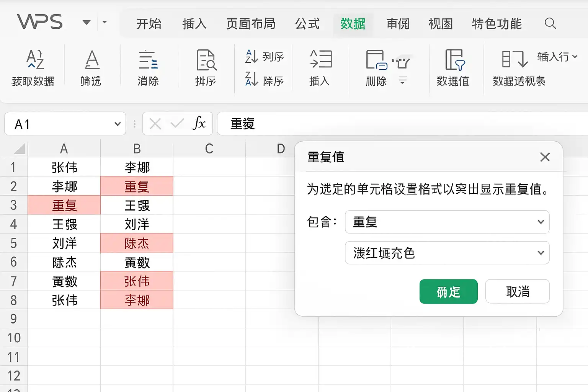Open the light red fill format dropdown
This screenshot has height=392, width=588.
(x=447, y=253)
